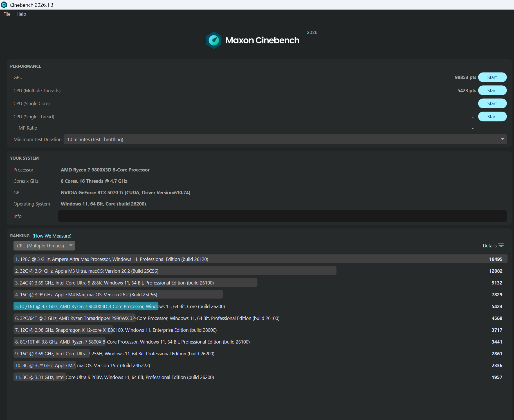Click the YOUR SYSTEM section heading
The image size is (514, 420).
tap(24, 158)
